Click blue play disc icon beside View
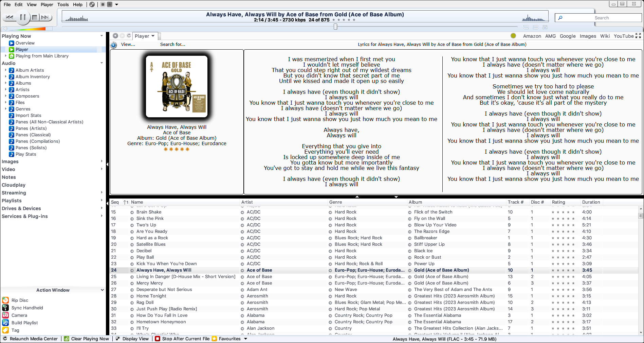644x343 pixels. point(114,45)
